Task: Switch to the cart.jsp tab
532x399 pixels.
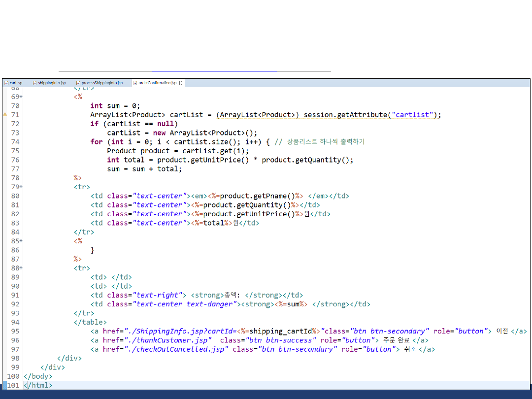Action: [16, 83]
